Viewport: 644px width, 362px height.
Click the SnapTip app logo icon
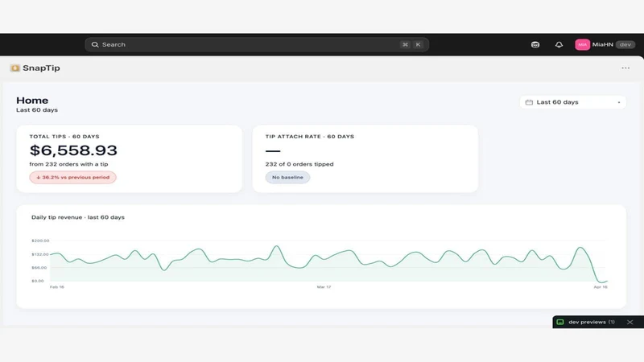[x=15, y=68]
